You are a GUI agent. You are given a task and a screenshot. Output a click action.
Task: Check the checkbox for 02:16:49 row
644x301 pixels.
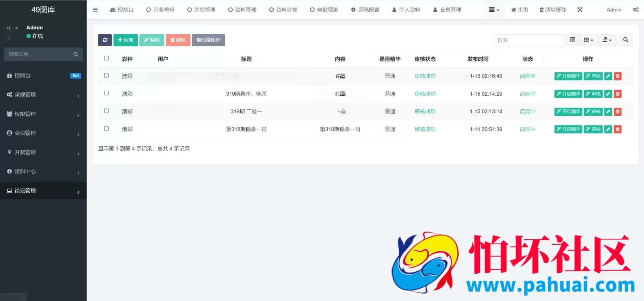(x=106, y=76)
